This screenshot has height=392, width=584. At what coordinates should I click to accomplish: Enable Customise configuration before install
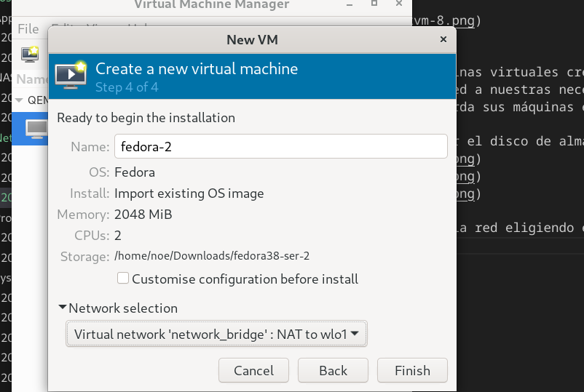click(123, 279)
